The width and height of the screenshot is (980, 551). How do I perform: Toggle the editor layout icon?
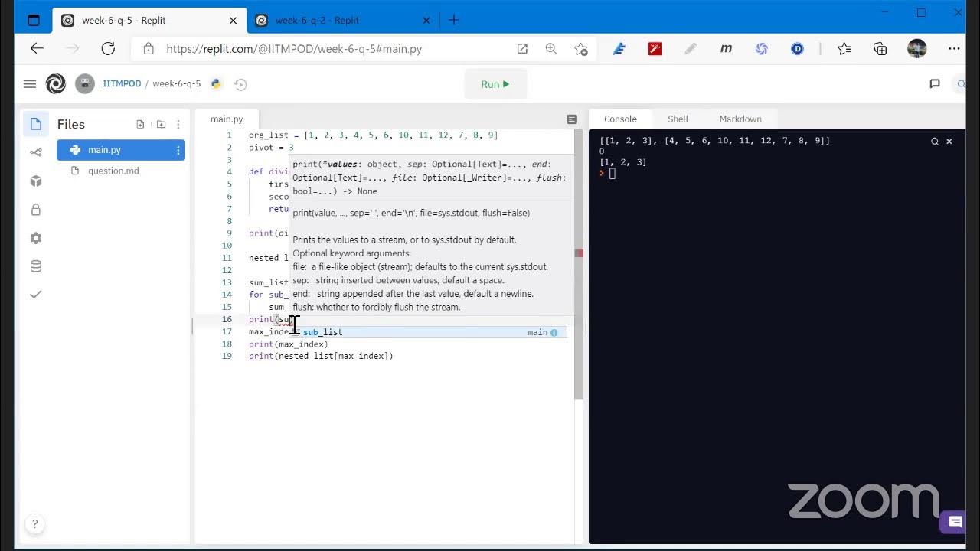571,119
